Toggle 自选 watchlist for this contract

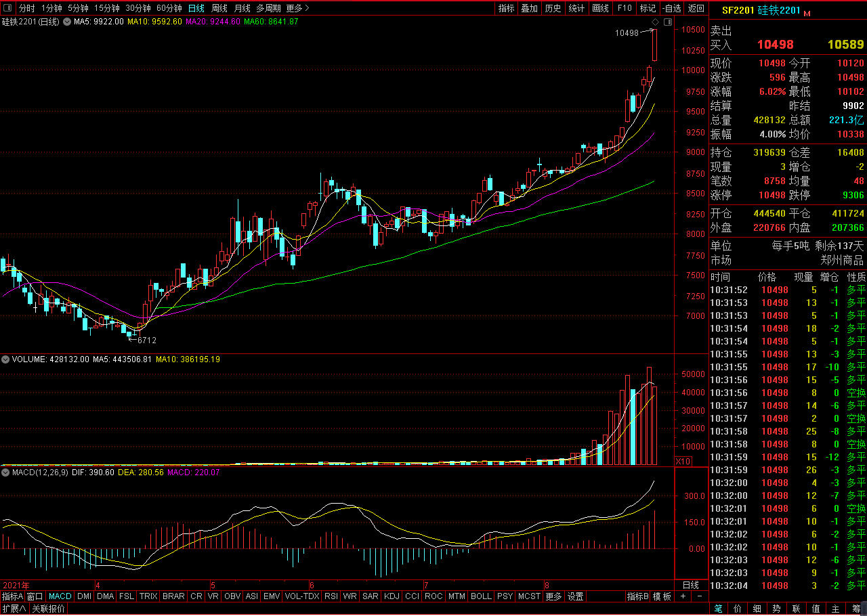pyautogui.click(x=671, y=8)
